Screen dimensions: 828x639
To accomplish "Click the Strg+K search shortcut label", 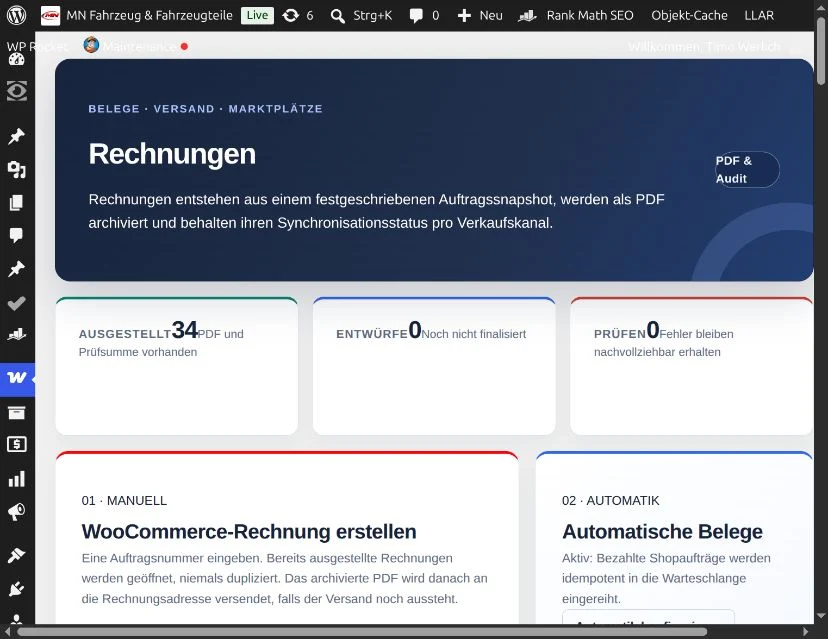I will 372,16.
